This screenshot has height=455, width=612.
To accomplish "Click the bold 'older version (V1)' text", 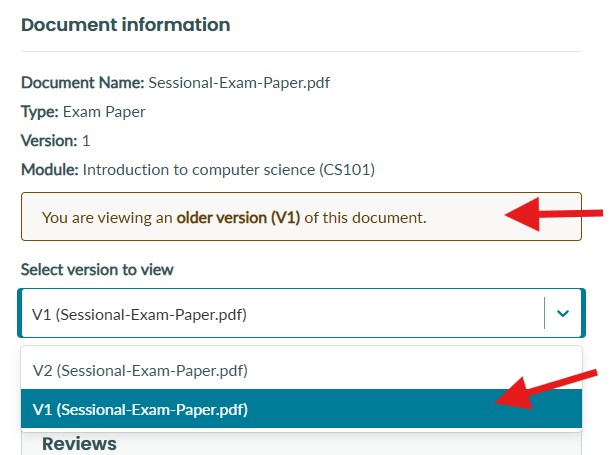I will click(x=238, y=217).
